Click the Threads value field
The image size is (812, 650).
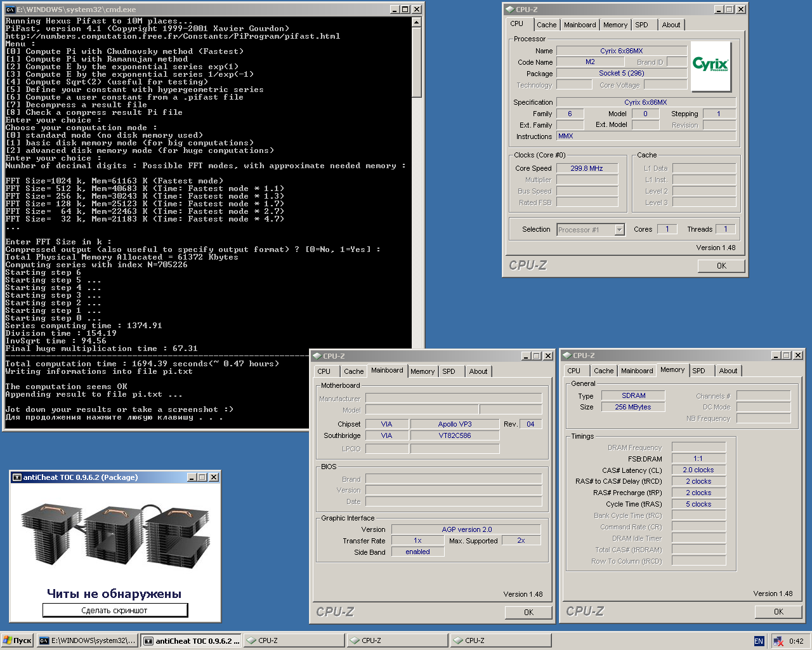pyautogui.click(x=726, y=229)
